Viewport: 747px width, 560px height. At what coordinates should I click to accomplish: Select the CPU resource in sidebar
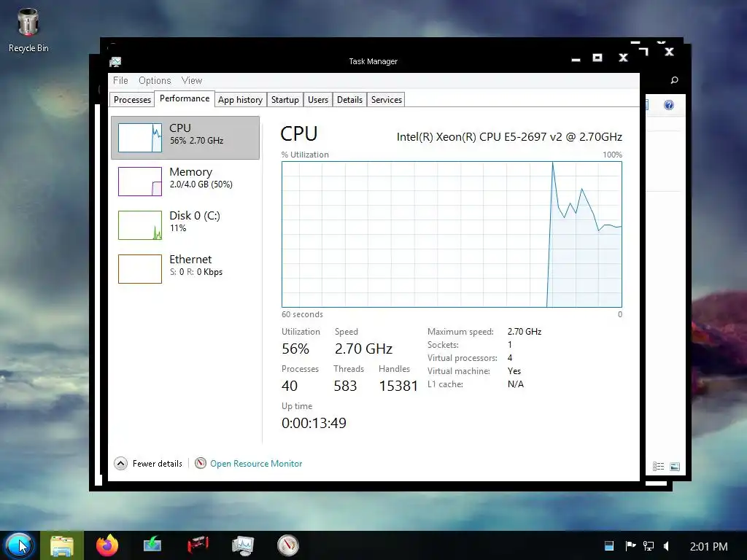coord(185,138)
